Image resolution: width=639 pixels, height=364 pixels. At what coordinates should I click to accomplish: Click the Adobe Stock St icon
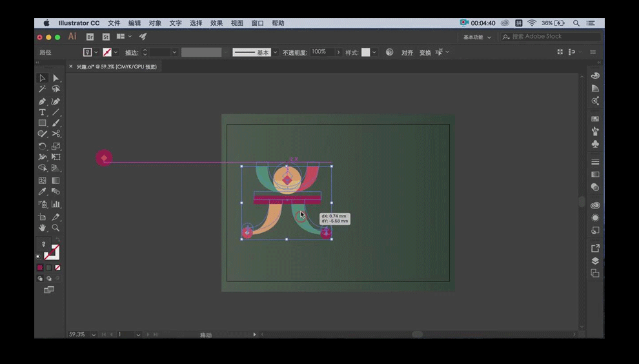pyautogui.click(x=106, y=37)
